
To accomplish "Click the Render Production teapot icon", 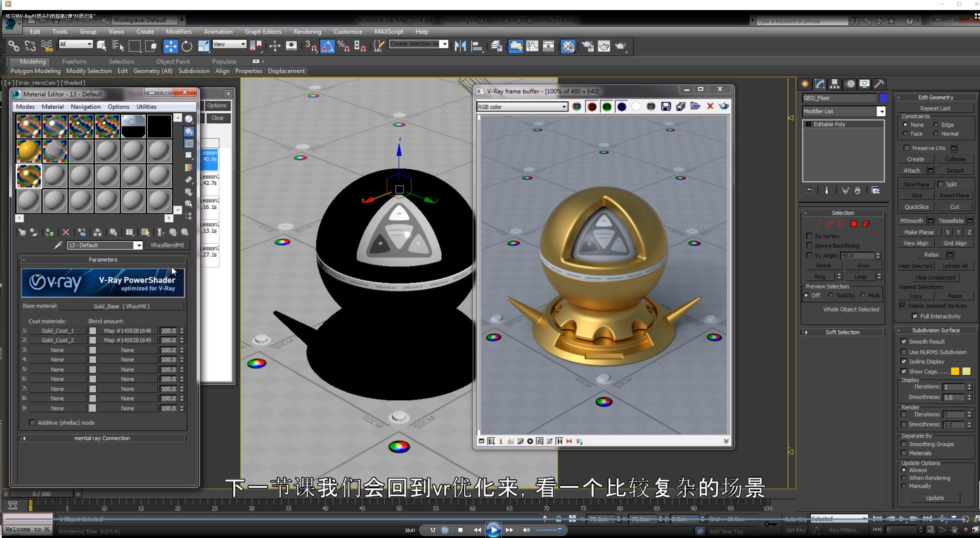I will pyautogui.click(x=620, y=46).
